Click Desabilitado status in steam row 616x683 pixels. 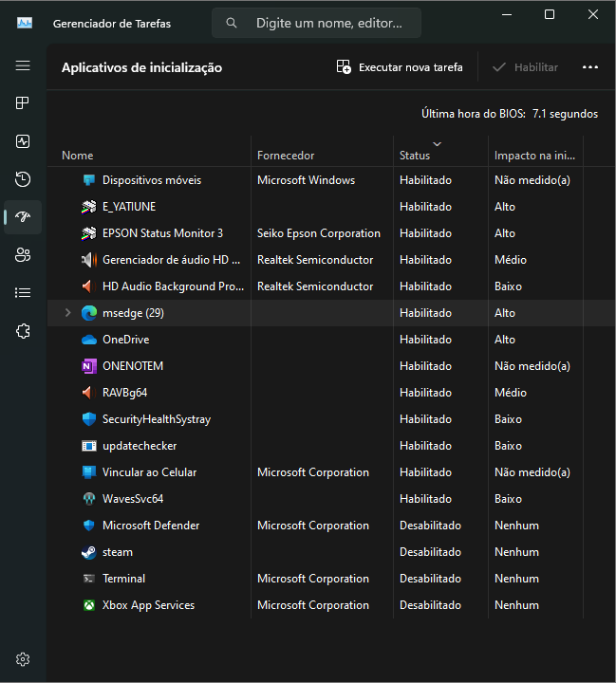coord(430,552)
